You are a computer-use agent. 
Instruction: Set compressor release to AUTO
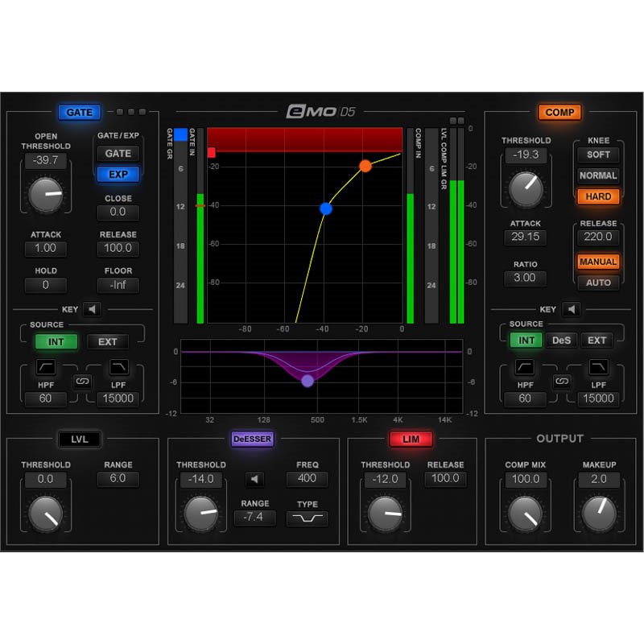click(598, 283)
